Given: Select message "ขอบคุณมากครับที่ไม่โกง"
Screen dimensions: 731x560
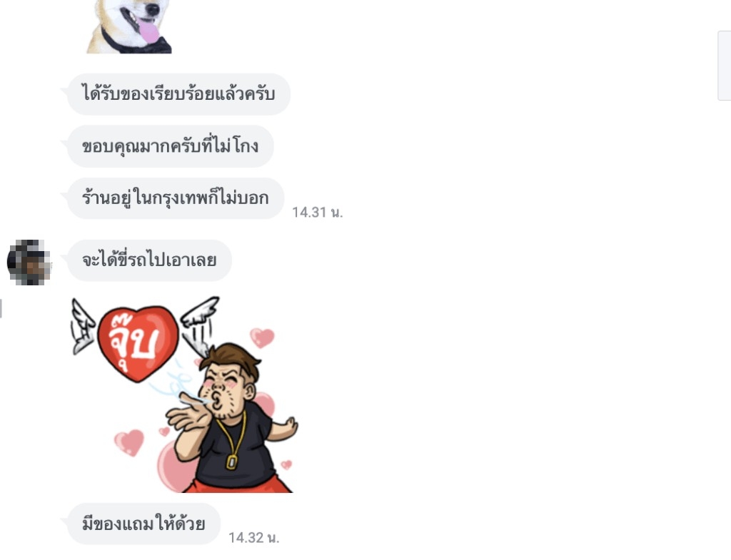Looking at the screenshot, I should tap(170, 146).
